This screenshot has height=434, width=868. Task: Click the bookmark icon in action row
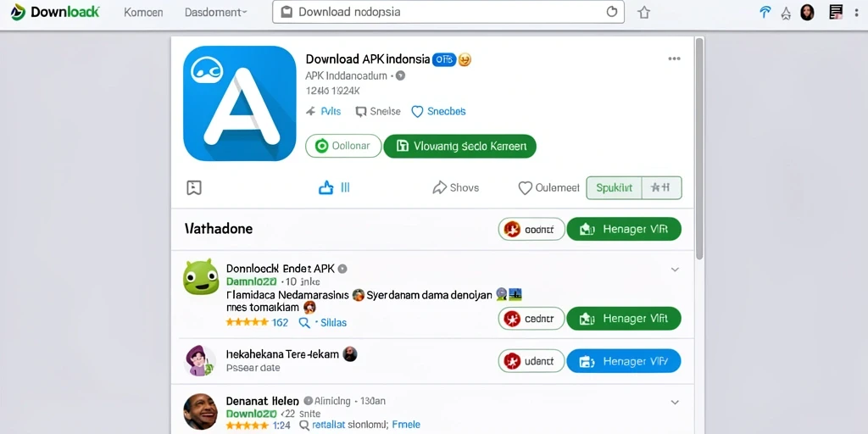pos(194,187)
